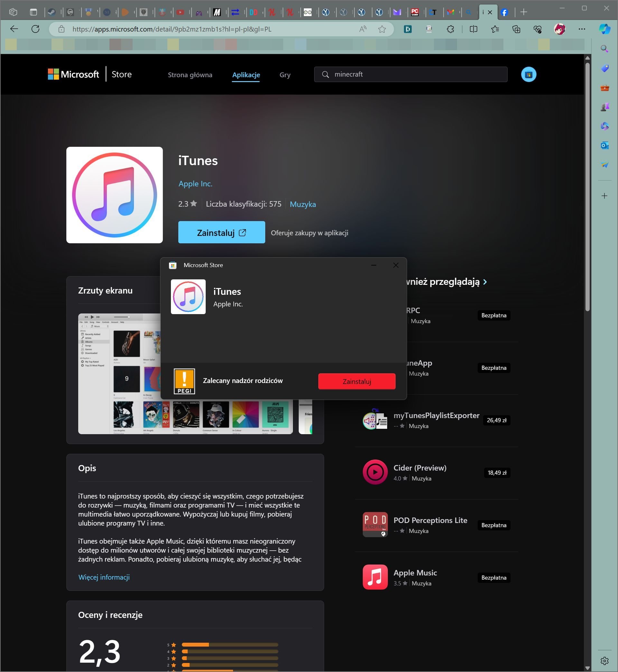This screenshot has width=618, height=672.
Task: Open Edge sidebar settings gear
Action: click(604, 661)
